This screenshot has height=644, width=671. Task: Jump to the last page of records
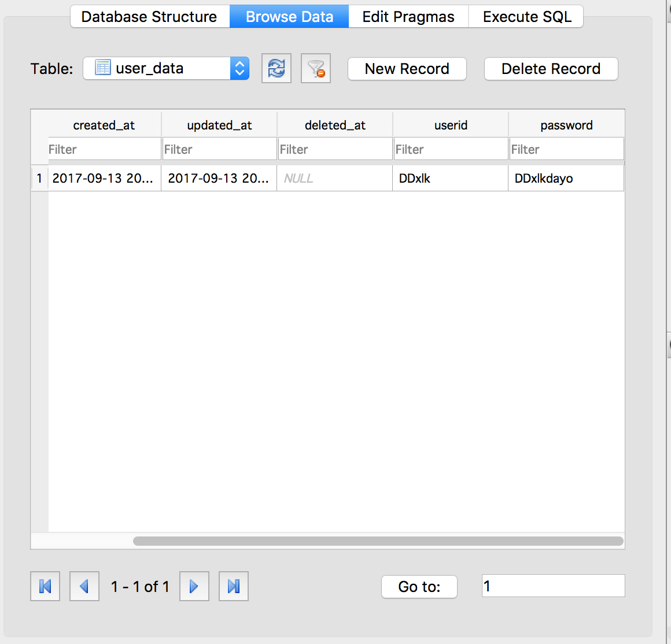click(234, 586)
